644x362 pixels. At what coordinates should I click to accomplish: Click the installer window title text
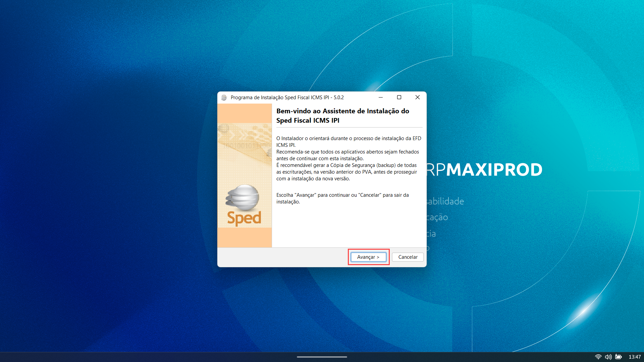(287, 98)
